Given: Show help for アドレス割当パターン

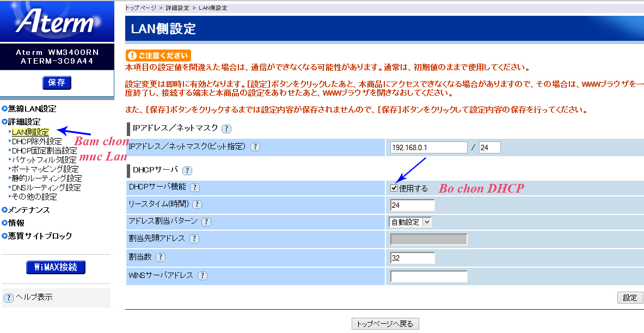Looking at the screenshot, I should (x=206, y=222).
